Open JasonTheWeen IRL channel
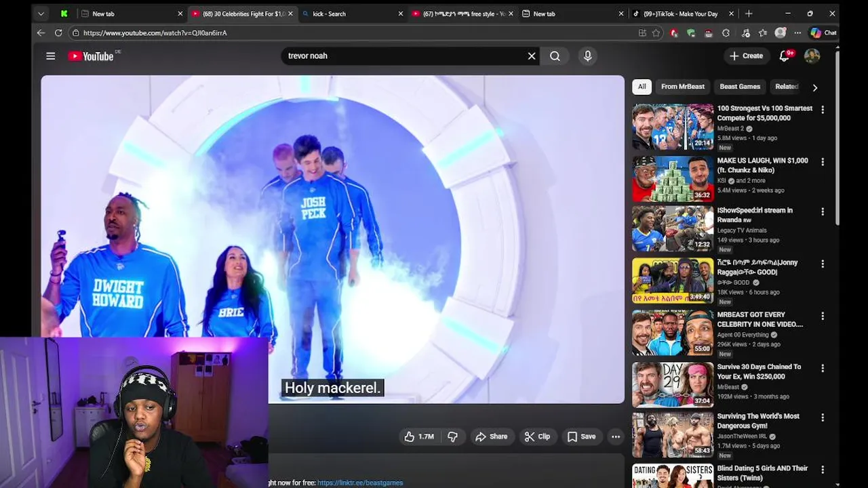868x488 pixels. [x=742, y=436]
